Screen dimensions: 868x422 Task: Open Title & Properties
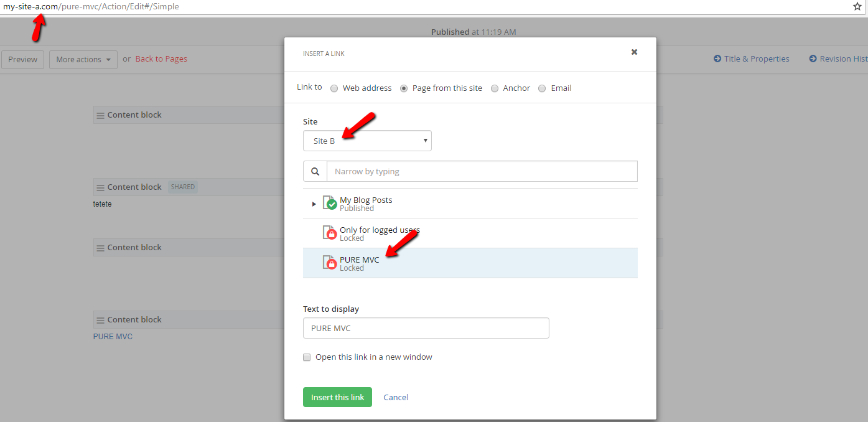pos(757,59)
